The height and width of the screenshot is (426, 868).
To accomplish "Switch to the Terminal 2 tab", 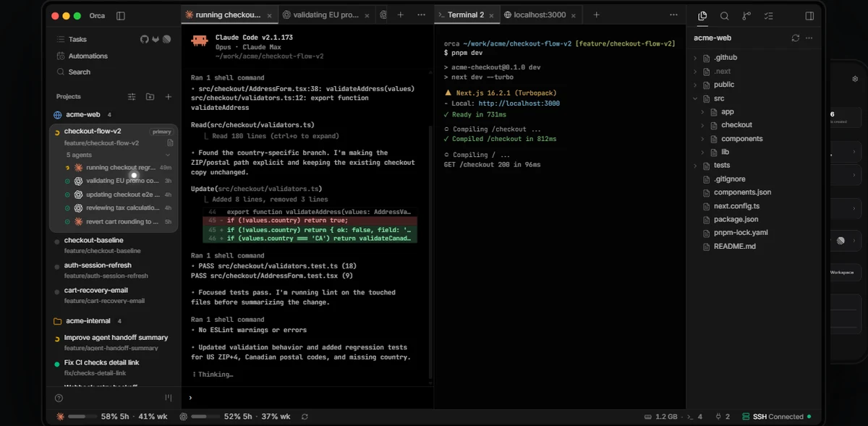I will pos(466,15).
